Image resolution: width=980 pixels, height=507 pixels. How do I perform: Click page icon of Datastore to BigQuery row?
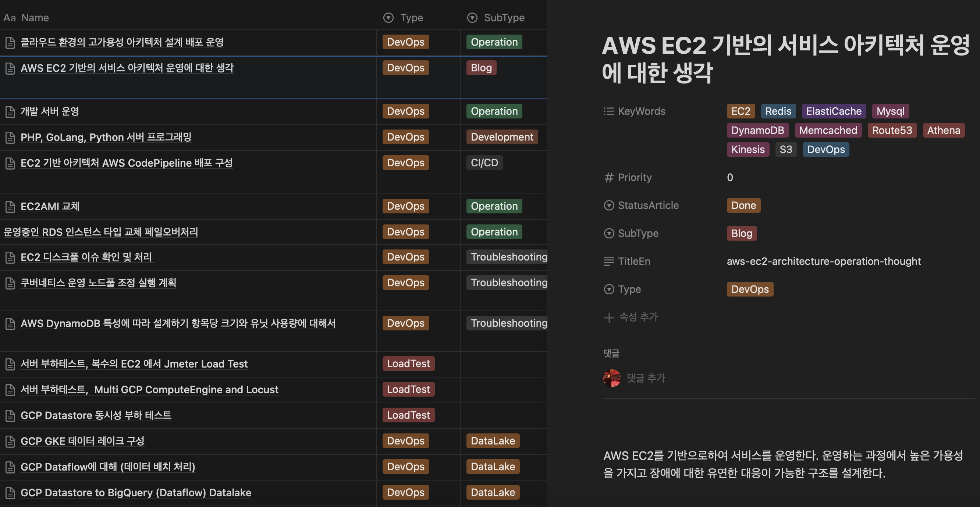click(x=10, y=493)
